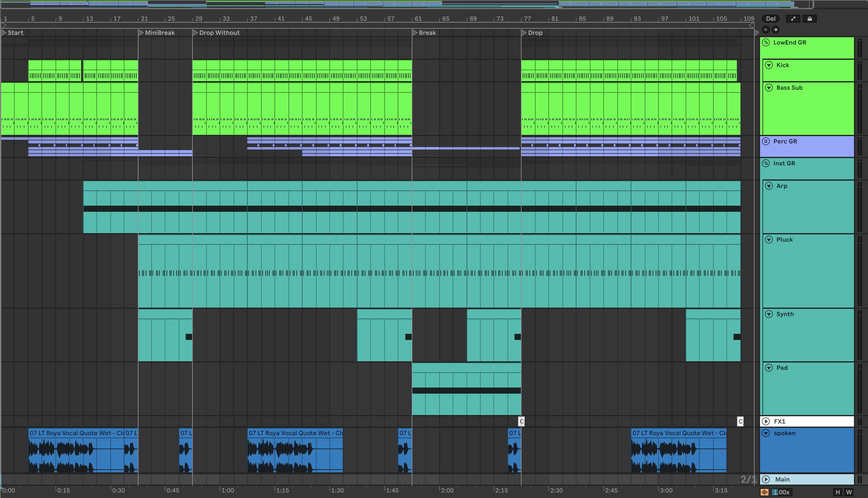Click the Perc GR group icon

tap(766, 141)
